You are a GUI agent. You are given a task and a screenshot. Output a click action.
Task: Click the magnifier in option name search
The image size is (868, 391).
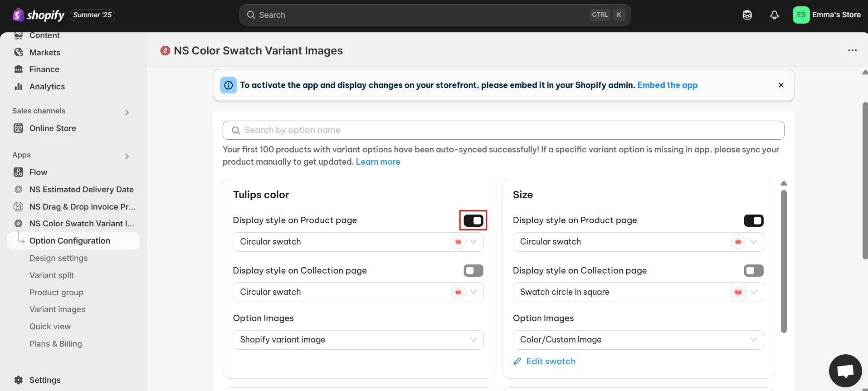(236, 131)
